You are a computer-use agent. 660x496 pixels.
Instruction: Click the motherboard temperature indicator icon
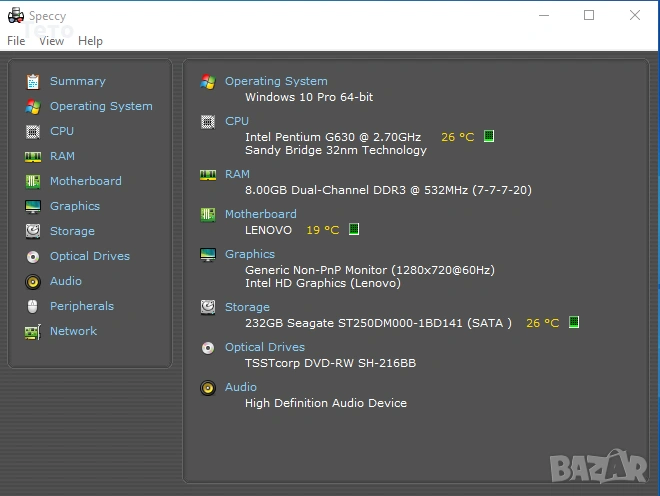click(354, 230)
